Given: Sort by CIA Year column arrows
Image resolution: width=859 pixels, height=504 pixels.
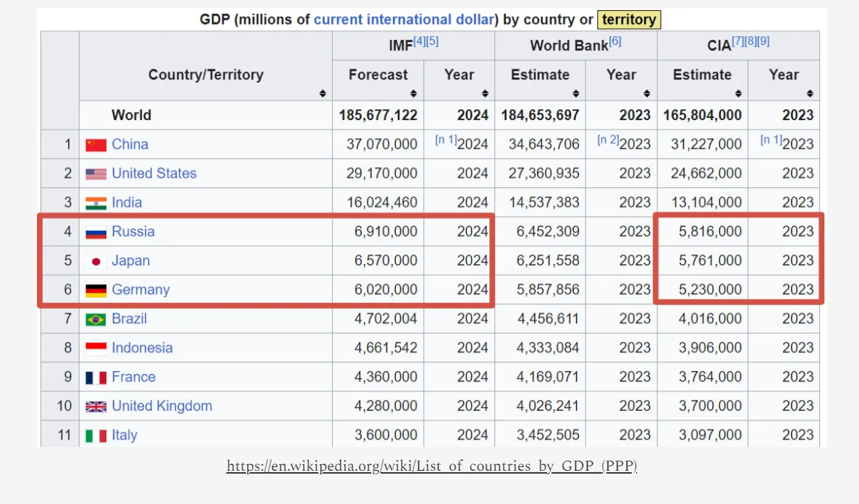Looking at the screenshot, I should (x=810, y=93).
